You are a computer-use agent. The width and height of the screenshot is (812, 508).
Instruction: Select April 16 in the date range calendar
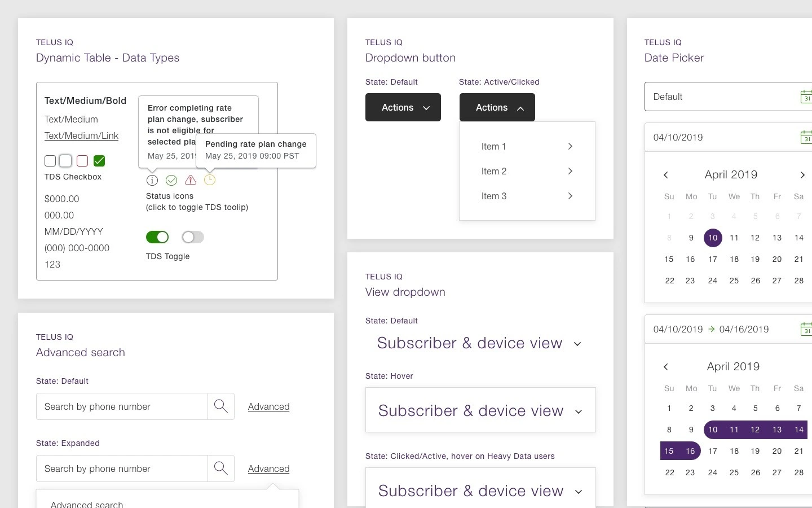coord(690,451)
